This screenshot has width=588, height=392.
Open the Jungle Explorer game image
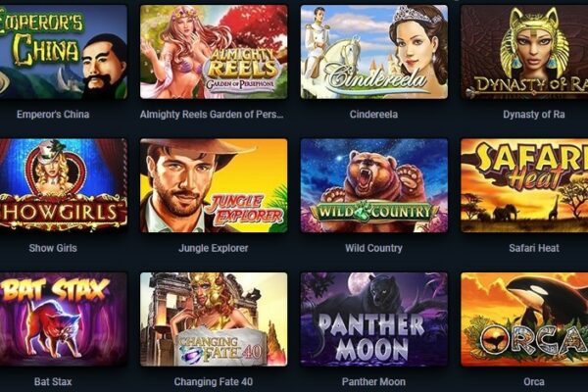tap(214, 185)
